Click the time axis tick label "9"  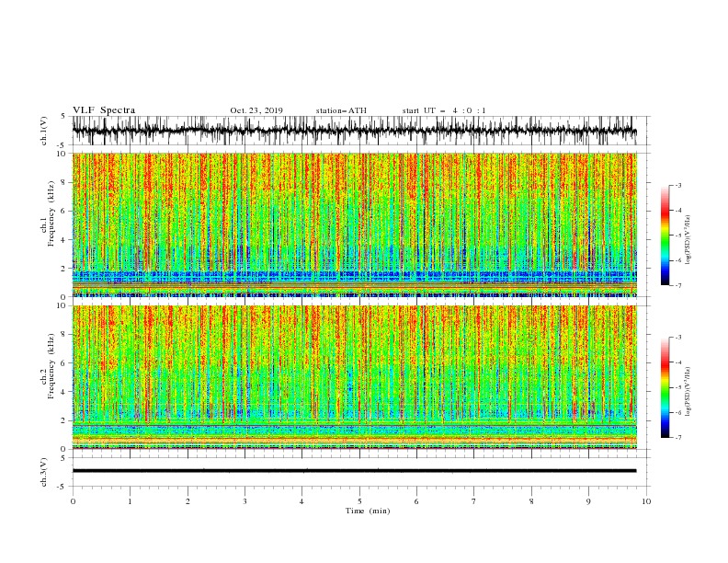588,501
